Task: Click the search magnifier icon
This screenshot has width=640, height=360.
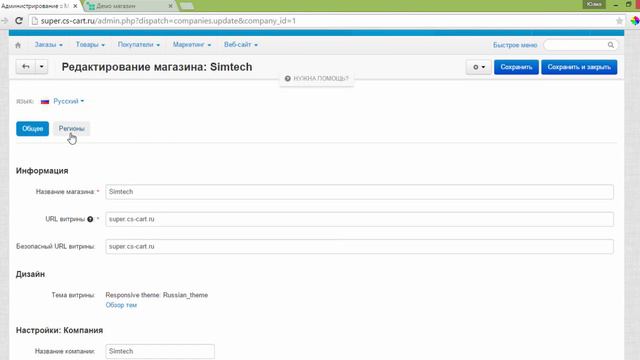Action: (611, 45)
